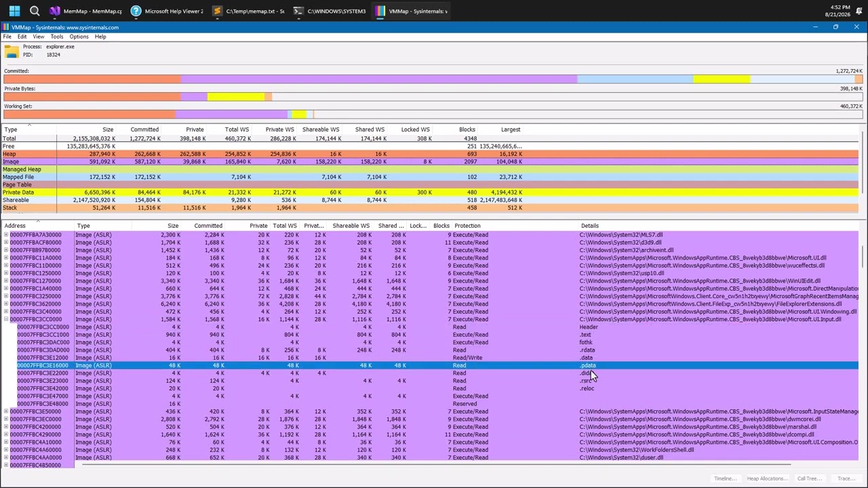Click the Heap Allocations... button
868x488 pixels.
coord(767,479)
